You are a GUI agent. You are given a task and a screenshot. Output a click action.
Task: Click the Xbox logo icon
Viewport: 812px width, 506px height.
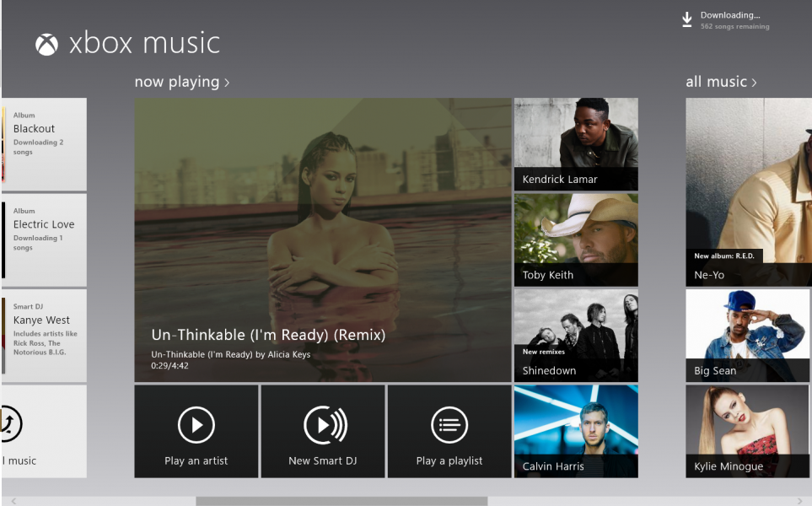tap(46, 45)
